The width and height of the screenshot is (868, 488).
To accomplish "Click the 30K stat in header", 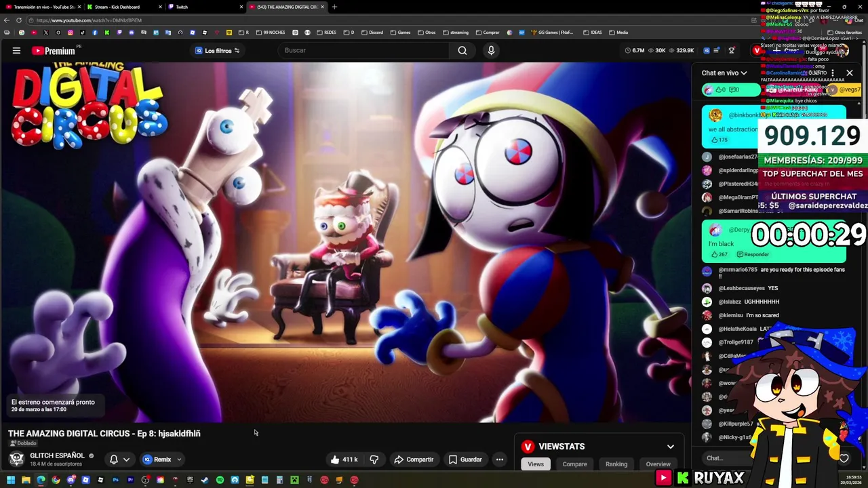I will 656,51.
